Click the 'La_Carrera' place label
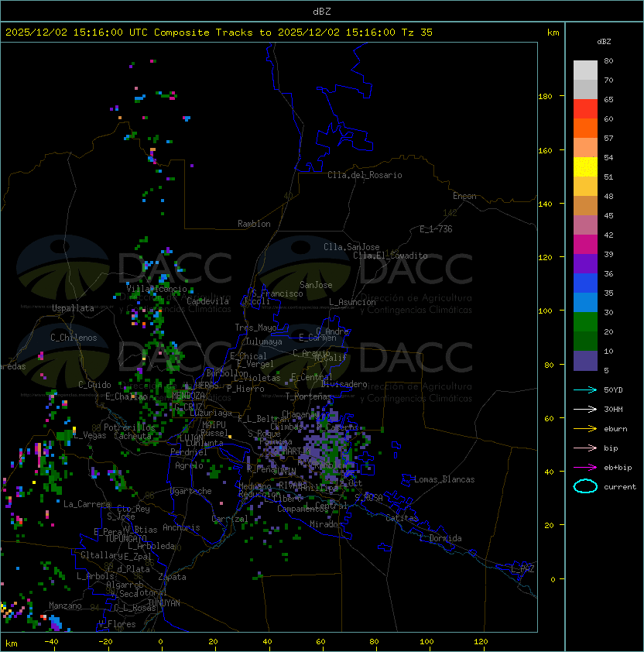644x652 pixels. [87, 504]
